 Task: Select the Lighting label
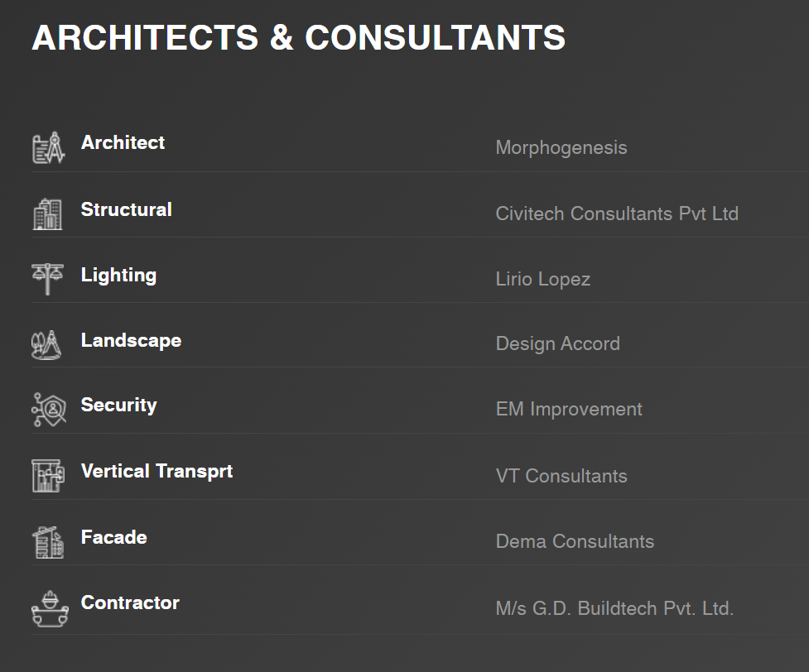(x=118, y=276)
